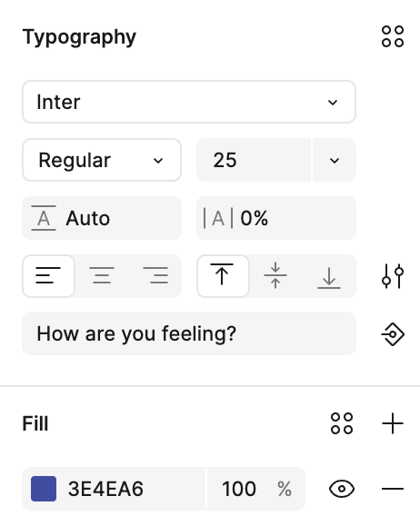
Task: Open type settings sliders icon
Action: (x=393, y=276)
